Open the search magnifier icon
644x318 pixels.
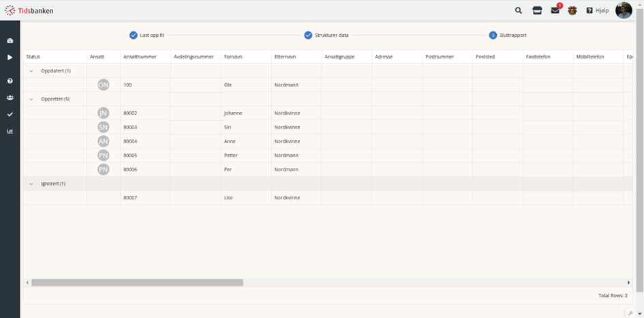(x=519, y=11)
